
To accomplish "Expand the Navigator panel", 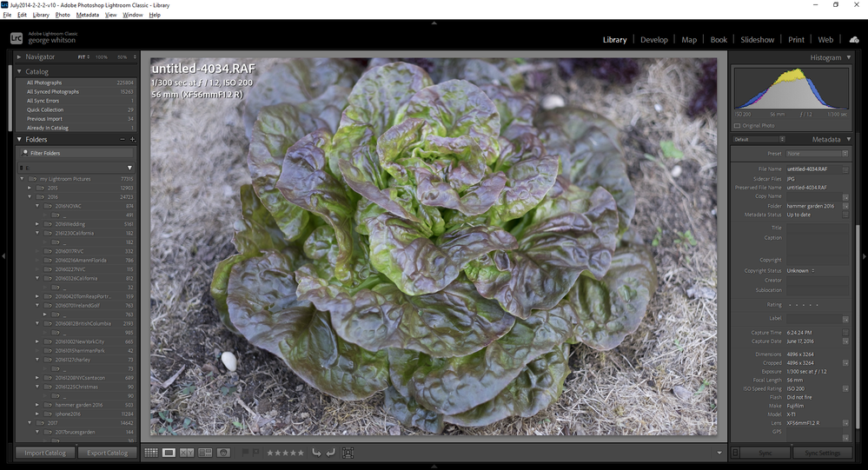I will click(x=19, y=56).
